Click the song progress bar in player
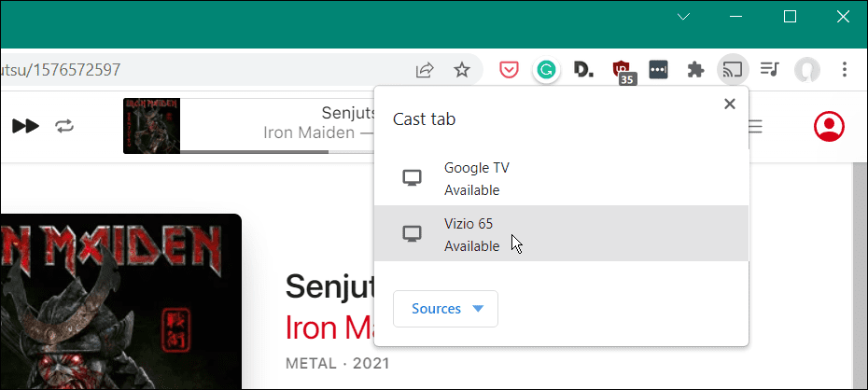The image size is (868, 390). pos(277,151)
